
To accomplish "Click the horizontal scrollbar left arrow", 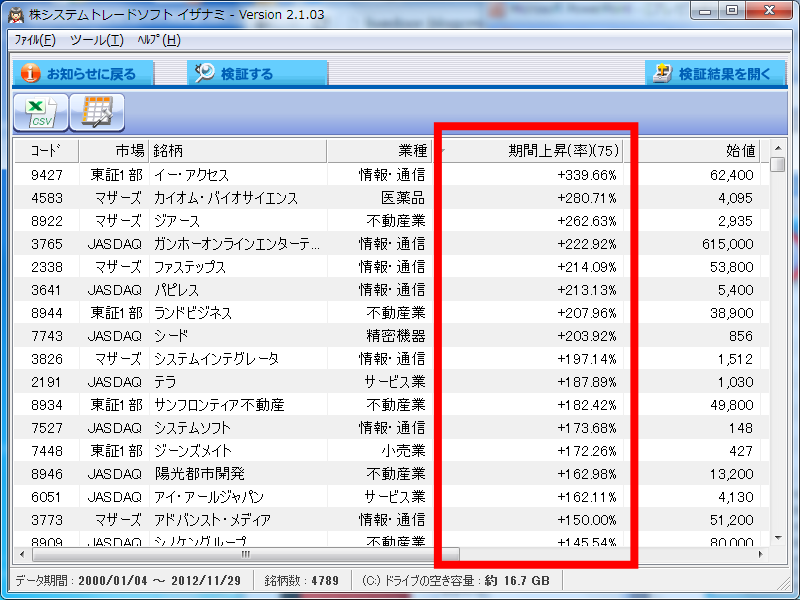I will [22, 554].
